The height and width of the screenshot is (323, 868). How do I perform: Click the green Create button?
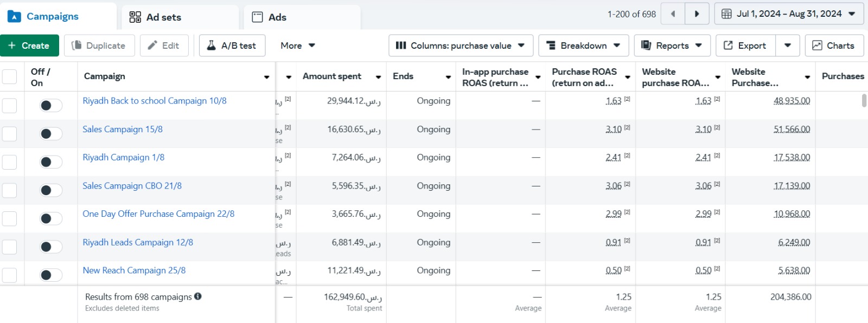coord(29,46)
